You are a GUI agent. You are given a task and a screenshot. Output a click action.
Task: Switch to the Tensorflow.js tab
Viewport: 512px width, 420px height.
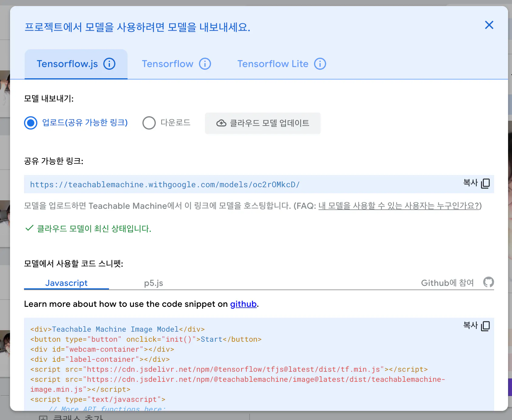[x=76, y=64]
